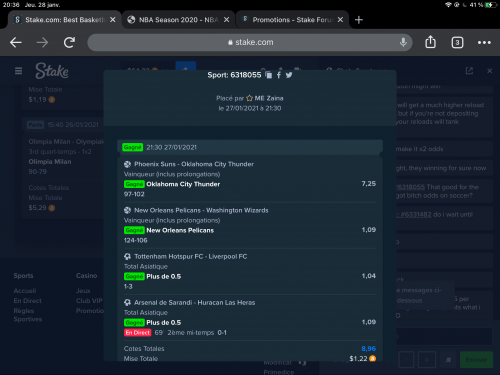
Task: Open Phoenix Suns - Oklahoma City Thunder match
Action: coord(194,164)
